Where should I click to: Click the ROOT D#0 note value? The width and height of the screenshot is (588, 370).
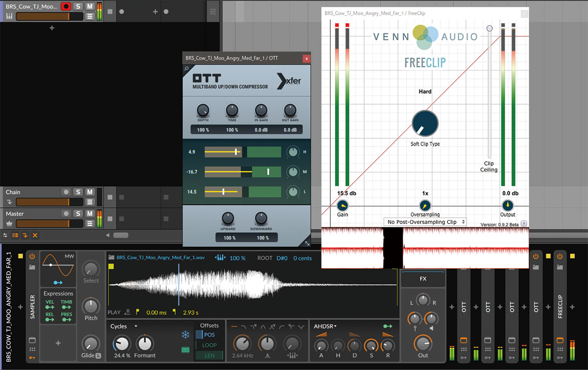pyautogui.click(x=282, y=258)
